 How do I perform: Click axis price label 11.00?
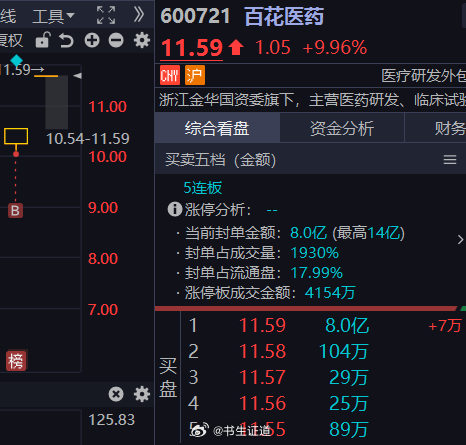coord(107,107)
